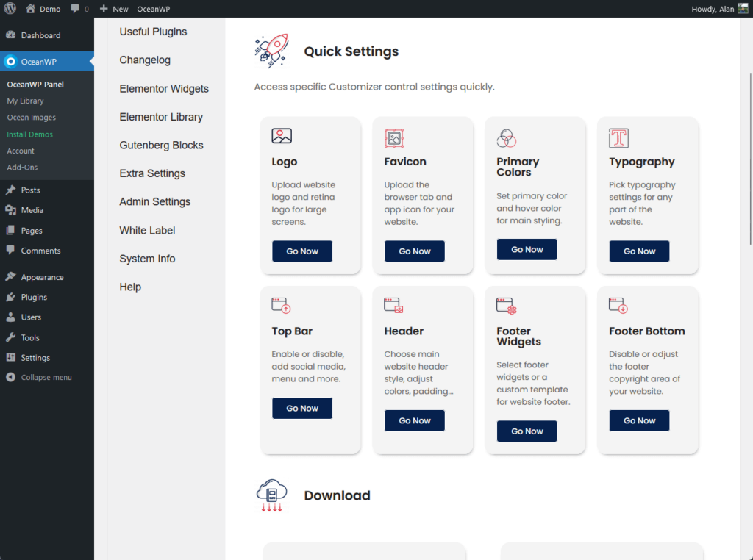Open the System Info tab
Screen dimensions: 753x560
coord(147,259)
